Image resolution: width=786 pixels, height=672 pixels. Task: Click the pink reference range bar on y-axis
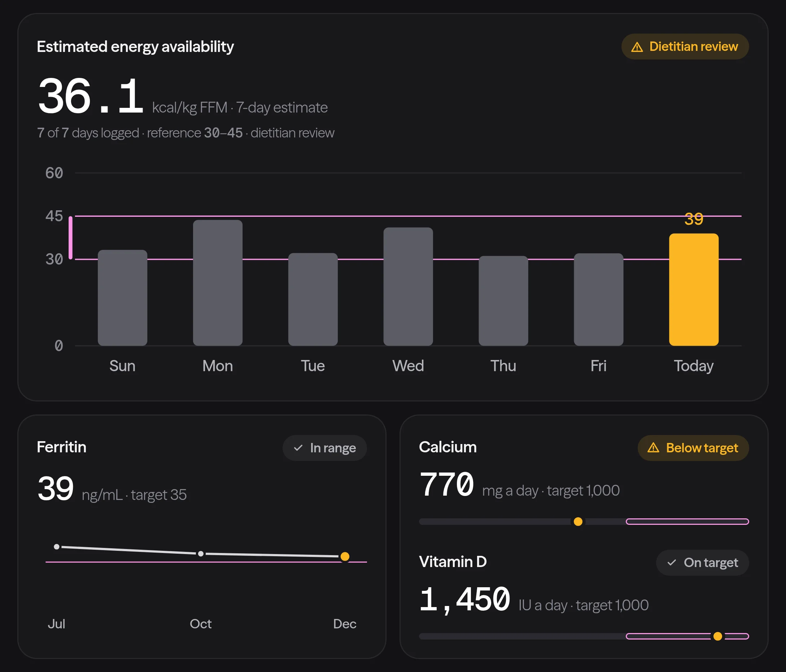pyautogui.click(x=71, y=238)
